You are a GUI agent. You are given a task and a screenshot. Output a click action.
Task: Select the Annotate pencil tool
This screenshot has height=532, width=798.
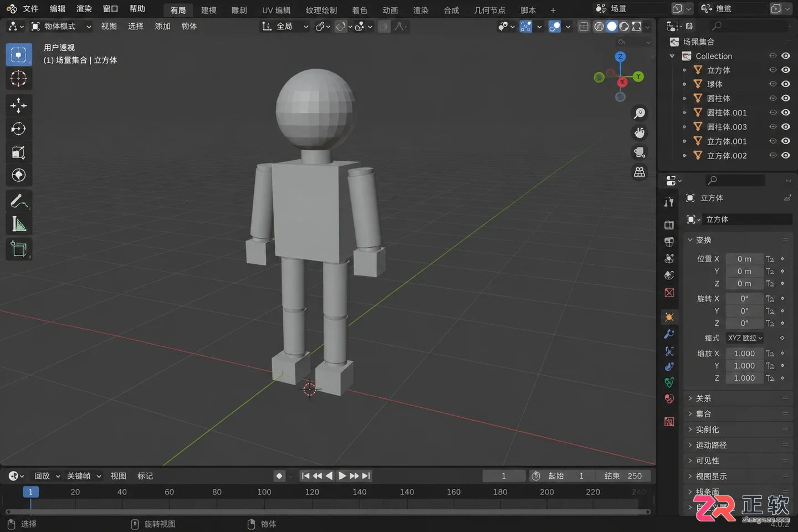pos(18,201)
